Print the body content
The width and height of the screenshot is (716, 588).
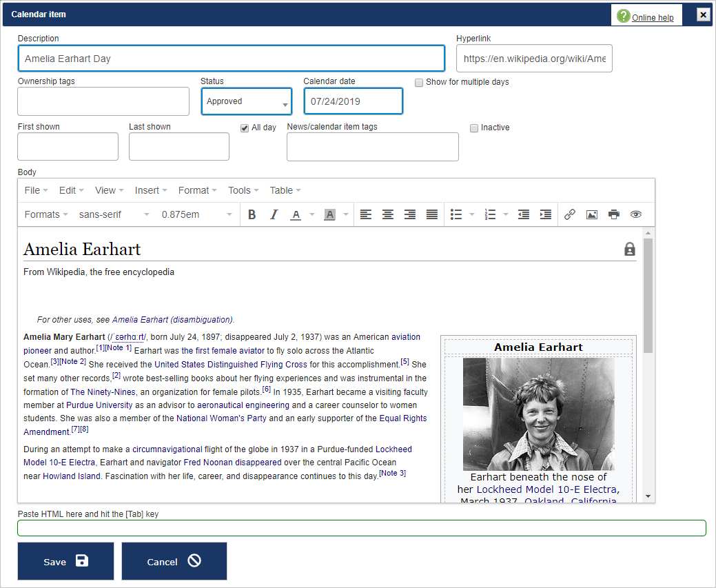coord(614,214)
